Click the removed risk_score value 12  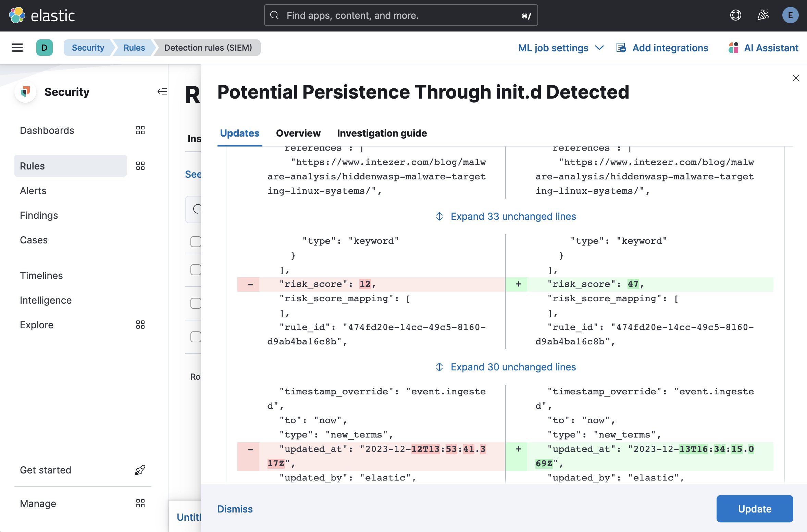click(x=365, y=284)
